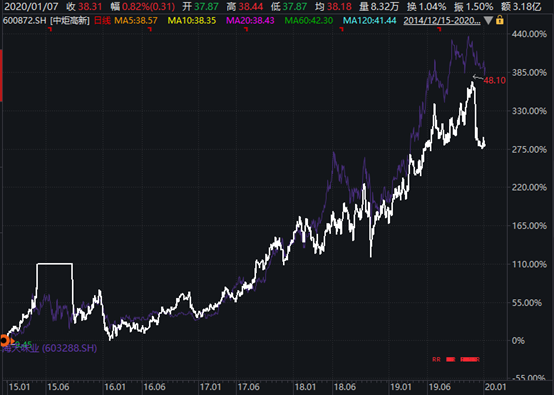Click the red corner marker below date range
Viewport: 554px width, 395px height.
pos(439,29)
